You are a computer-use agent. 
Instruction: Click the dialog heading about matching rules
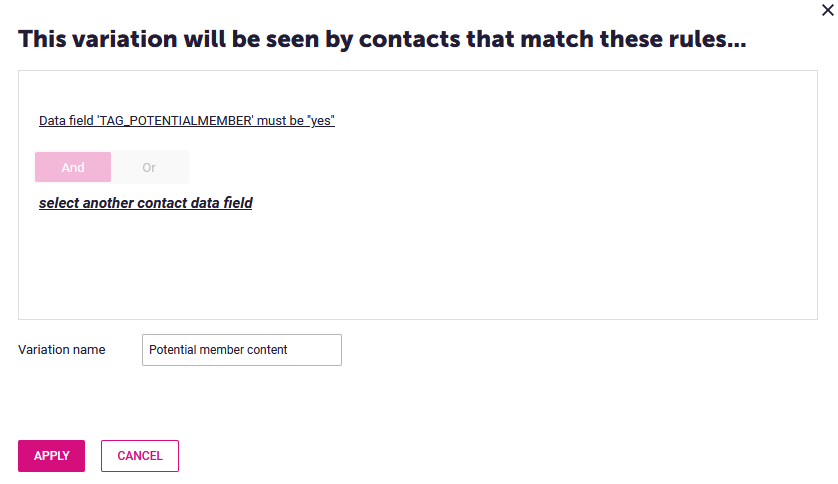coord(382,40)
